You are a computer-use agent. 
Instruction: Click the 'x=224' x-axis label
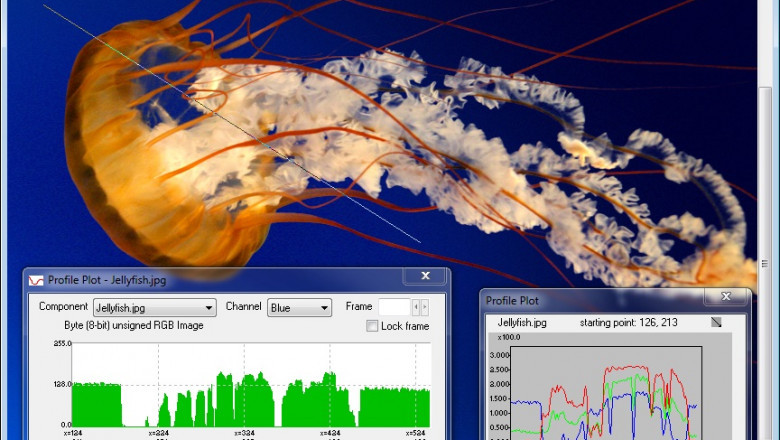pos(159,433)
